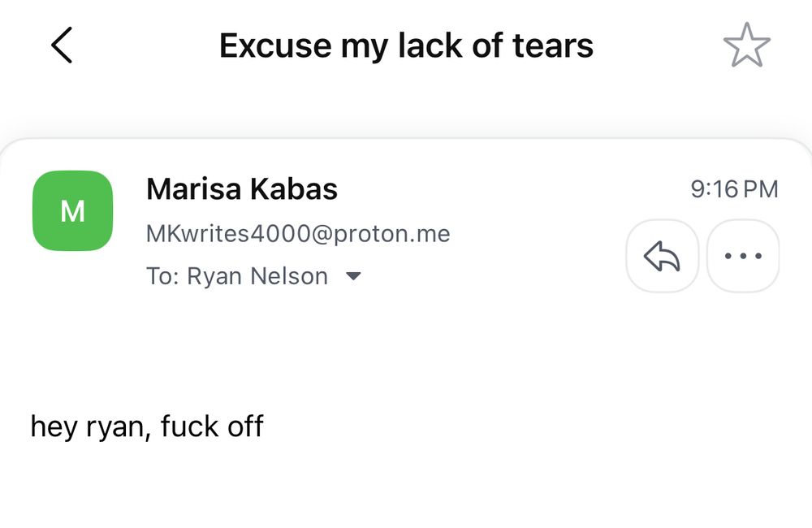812x528 pixels.
Task: Tap the email subject title at top
Action: pyautogui.click(x=406, y=45)
